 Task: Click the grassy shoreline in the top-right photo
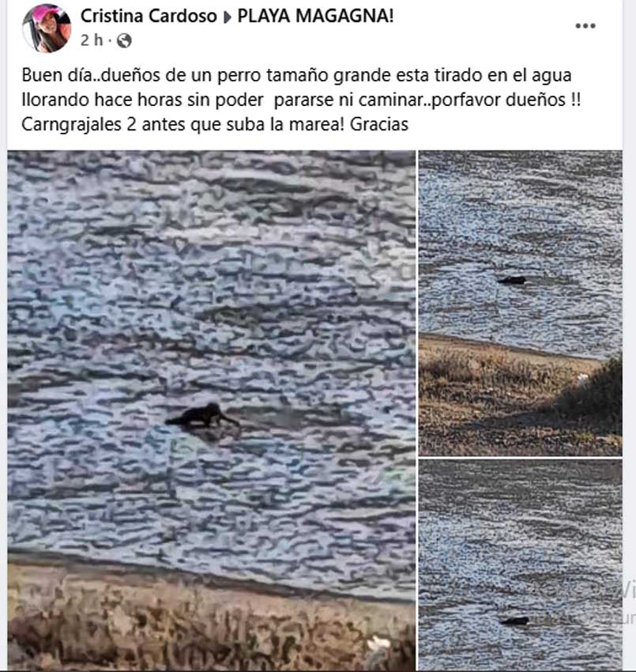click(521, 396)
